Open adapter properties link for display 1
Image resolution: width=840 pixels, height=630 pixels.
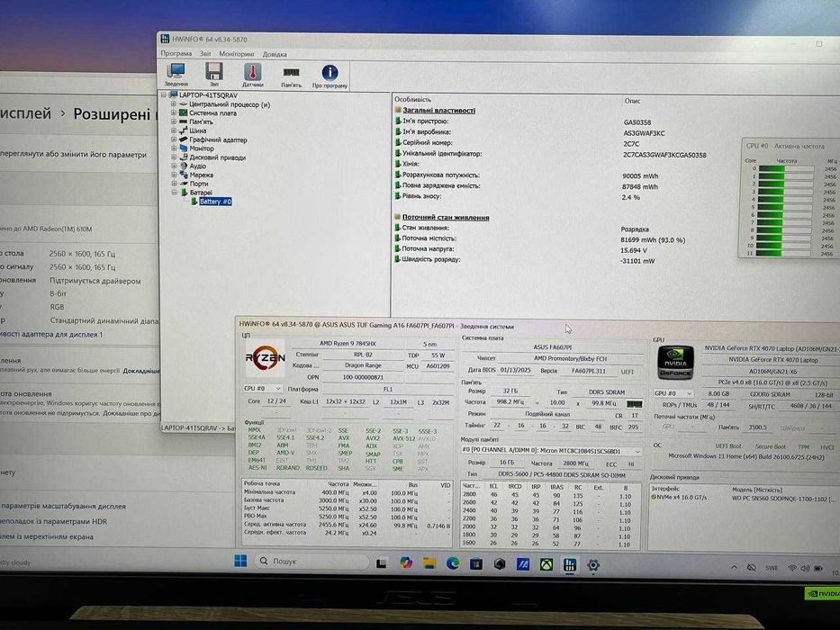pyautogui.click(x=51, y=334)
